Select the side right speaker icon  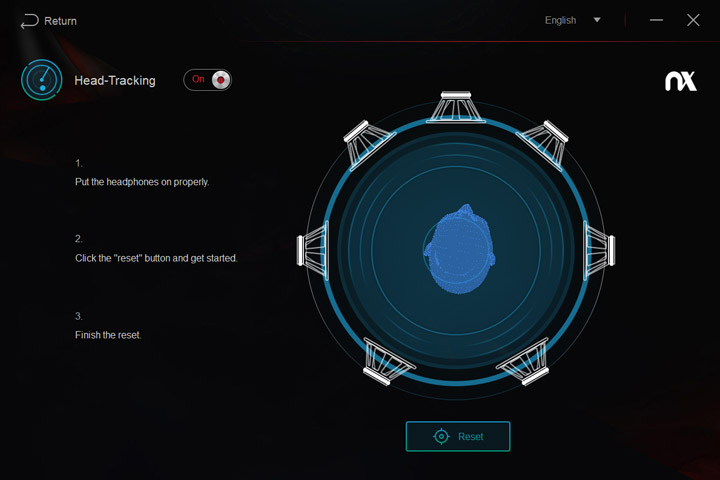(x=599, y=250)
